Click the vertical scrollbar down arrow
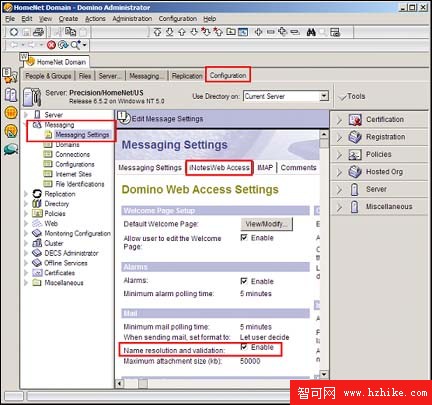Image resolution: width=432 pixels, height=405 pixels. (324, 374)
